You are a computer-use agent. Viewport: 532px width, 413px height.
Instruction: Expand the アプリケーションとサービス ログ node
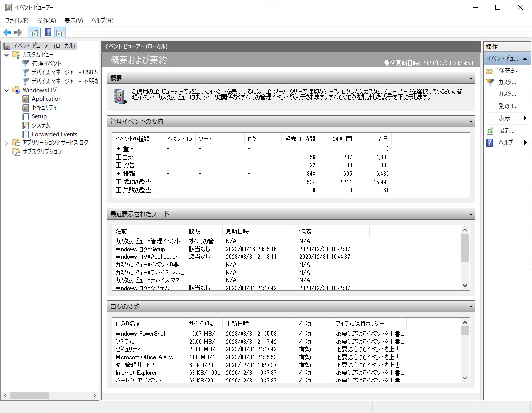coord(6,143)
